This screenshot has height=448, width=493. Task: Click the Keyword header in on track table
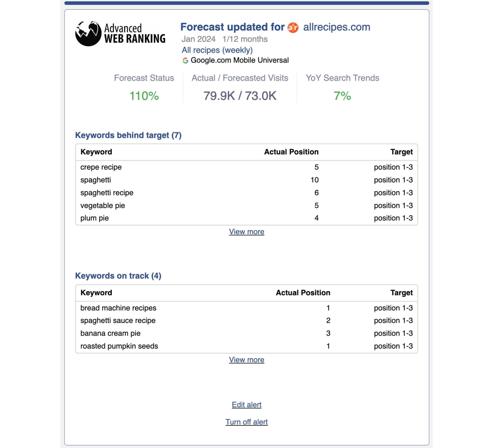[x=96, y=293]
